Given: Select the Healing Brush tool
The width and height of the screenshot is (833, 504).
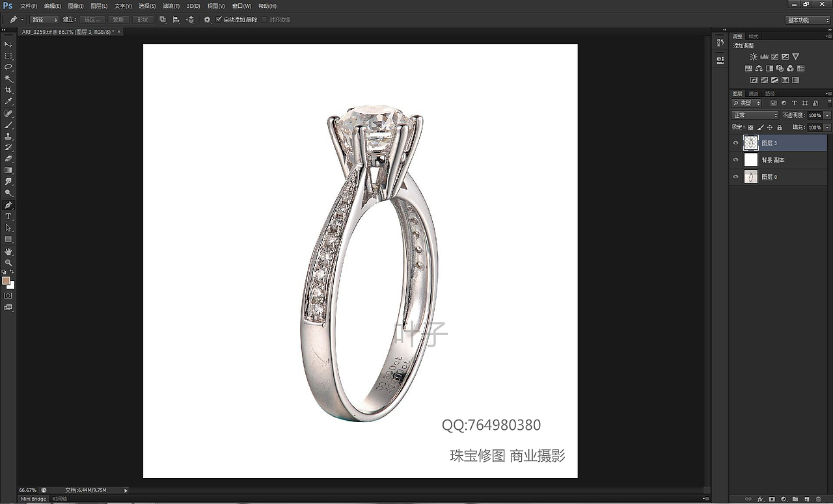Looking at the screenshot, I should click(8, 113).
